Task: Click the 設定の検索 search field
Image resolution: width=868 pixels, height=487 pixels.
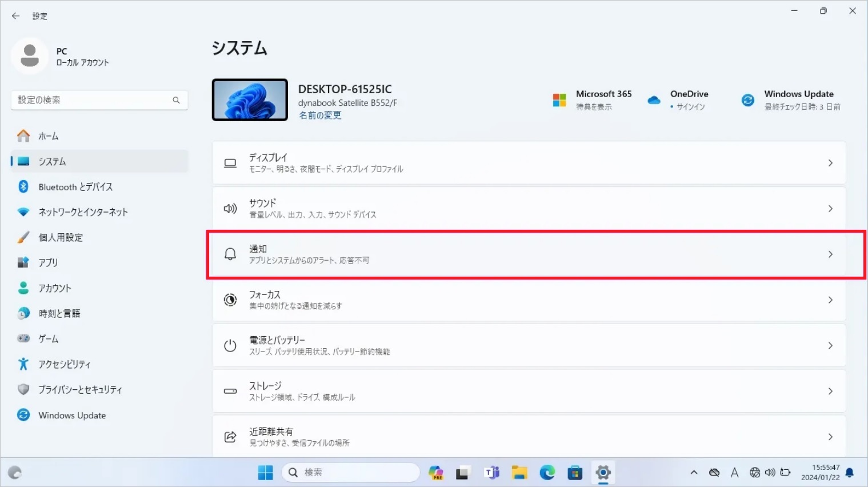Action: point(99,99)
